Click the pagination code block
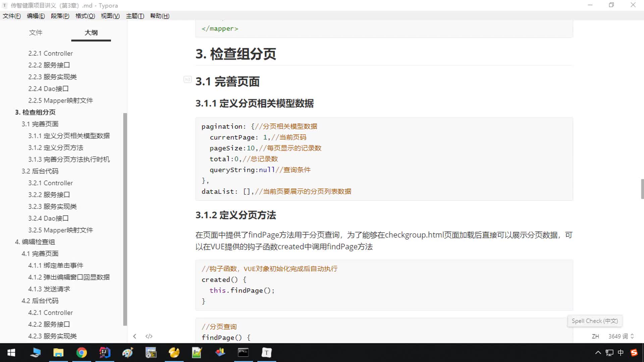 pos(384,159)
